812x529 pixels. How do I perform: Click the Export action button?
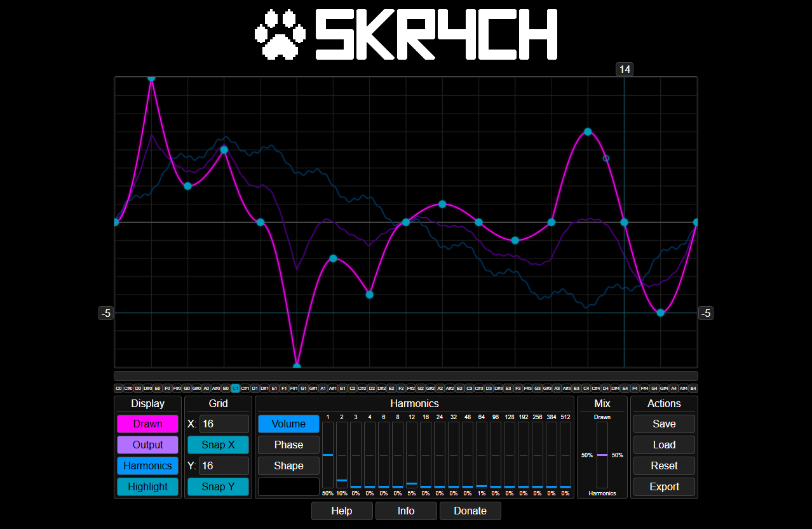pyautogui.click(x=663, y=486)
